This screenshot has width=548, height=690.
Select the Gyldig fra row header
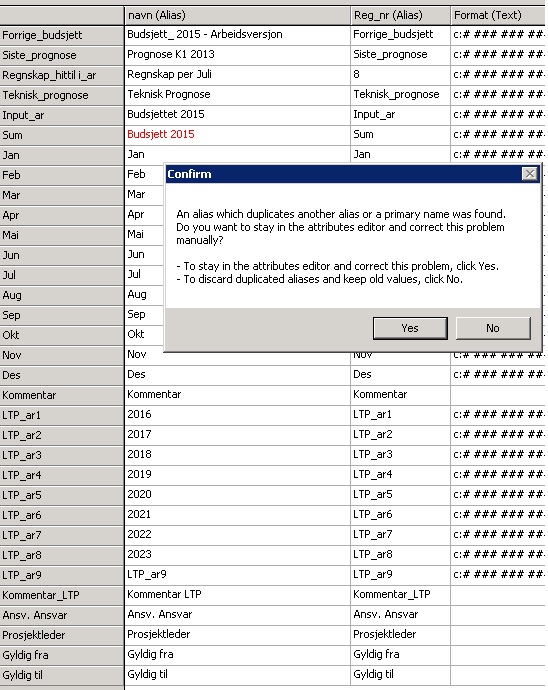(x=62, y=656)
